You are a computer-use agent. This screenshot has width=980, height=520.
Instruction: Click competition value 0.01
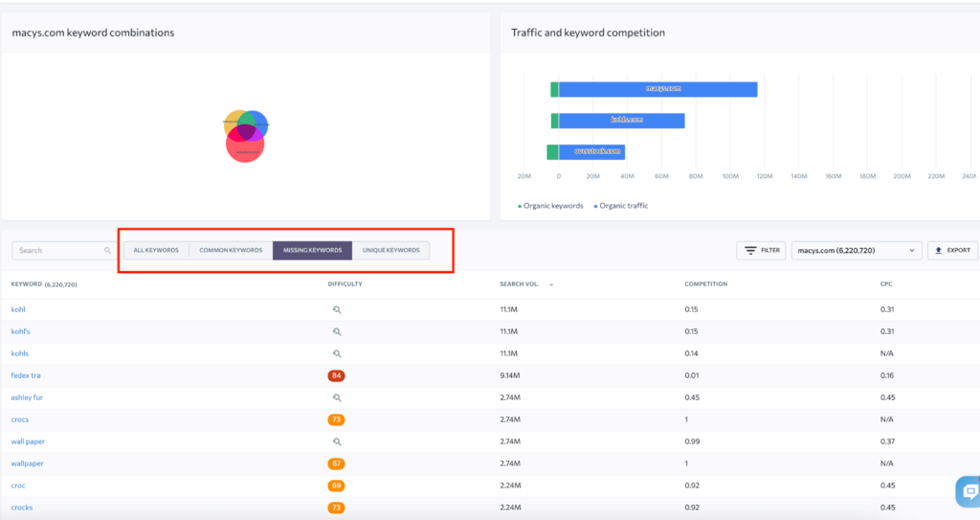tap(691, 375)
